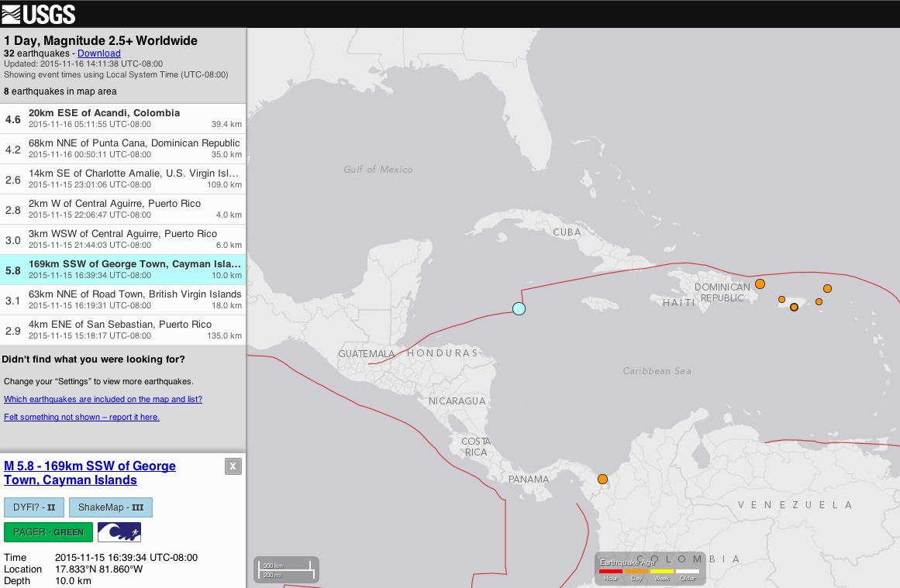Viewport: 900px width, 588px height.
Task: Click the Colombia earthquake marker near Panama
Action: (602, 480)
